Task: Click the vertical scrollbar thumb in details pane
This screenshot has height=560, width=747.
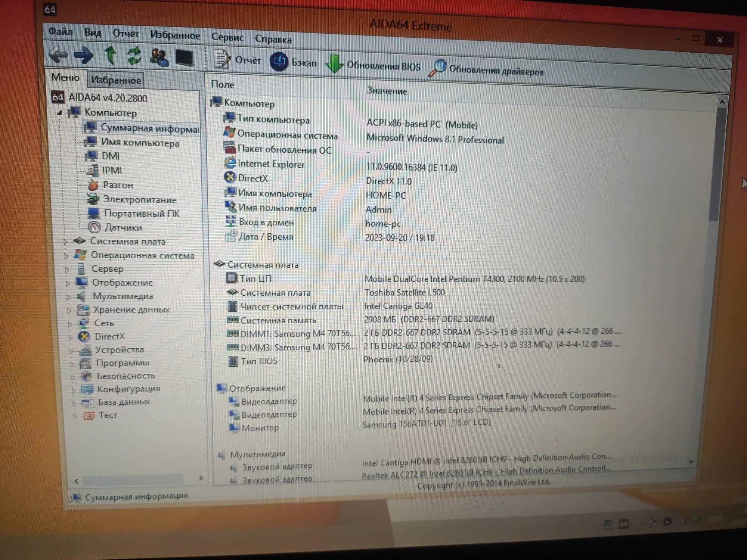Action: 718,164
